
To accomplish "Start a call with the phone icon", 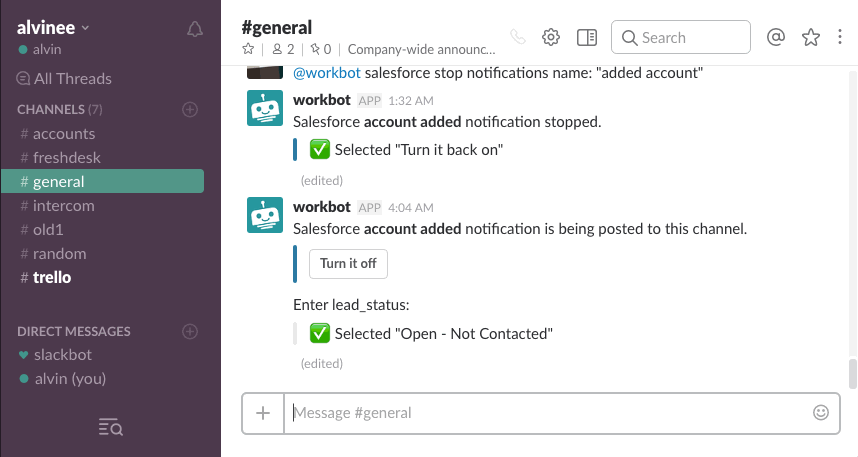I will [x=517, y=37].
